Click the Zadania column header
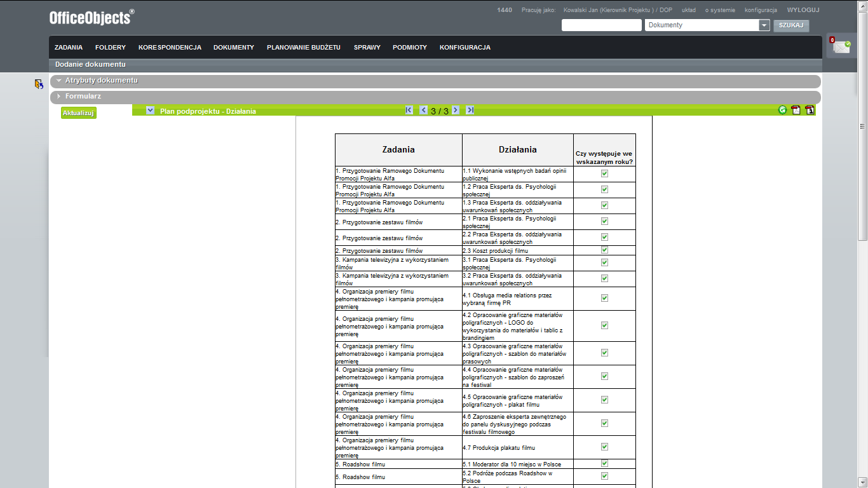The width and height of the screenshot is (868, 488). pos(398,149)
